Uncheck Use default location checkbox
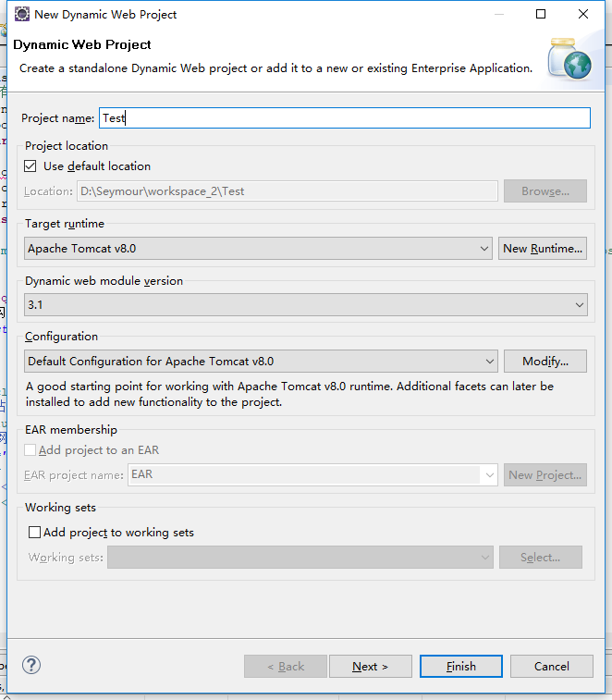612x700 pixels. point(31,166)
